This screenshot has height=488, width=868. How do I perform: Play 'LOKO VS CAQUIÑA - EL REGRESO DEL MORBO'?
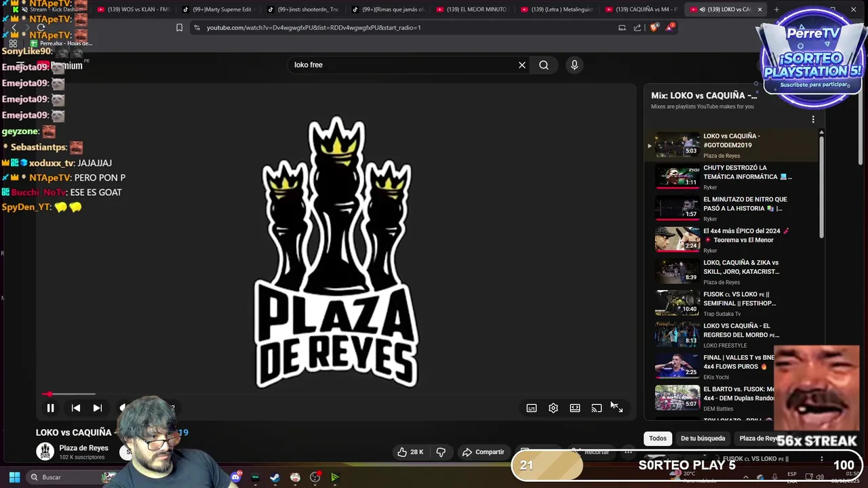click(732, 335)
